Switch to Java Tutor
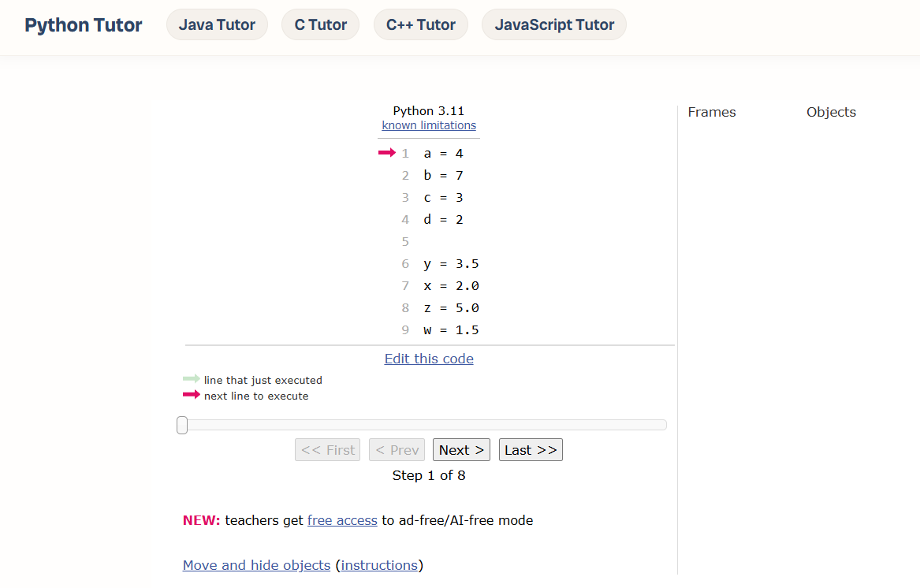This screenshot has width=920, height=588. (217, 25)
